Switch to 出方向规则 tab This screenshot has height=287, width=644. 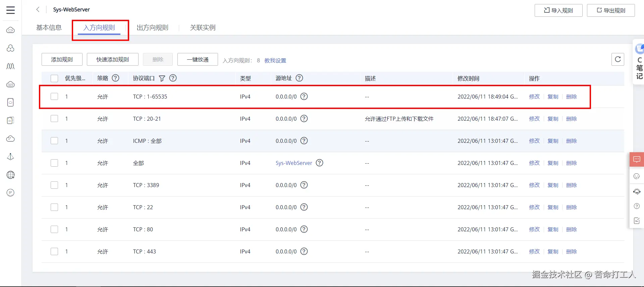click(152, 27)
